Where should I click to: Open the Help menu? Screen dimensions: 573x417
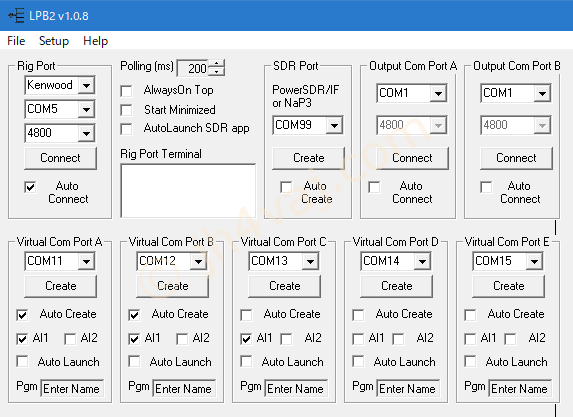click(x=95, y=41)
